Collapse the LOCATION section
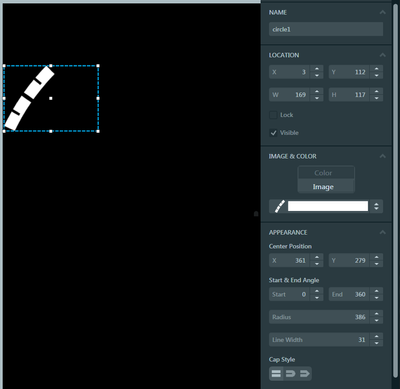 pyautogui.click(x=382, y=55)
